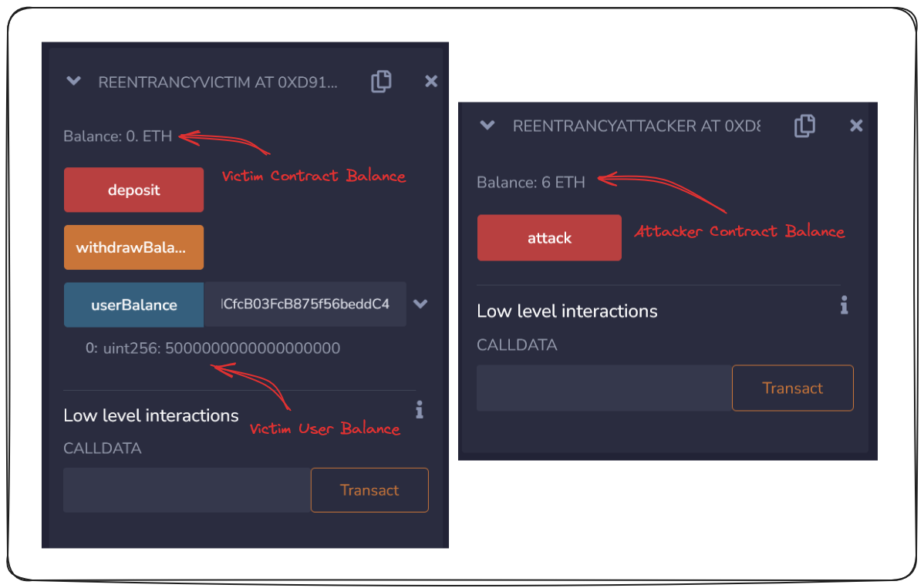Click the attacker contract CALLDATA field

(x=603, y=388)
